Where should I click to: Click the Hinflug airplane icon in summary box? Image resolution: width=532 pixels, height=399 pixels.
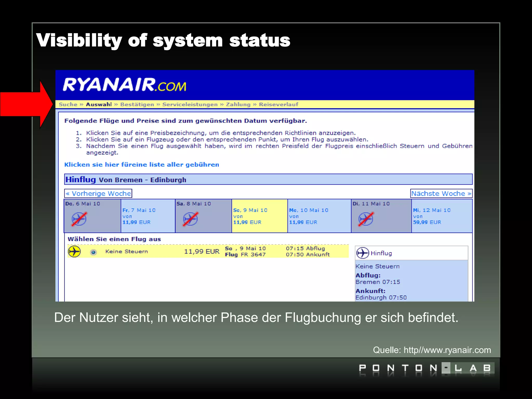[x=363, y=253]
